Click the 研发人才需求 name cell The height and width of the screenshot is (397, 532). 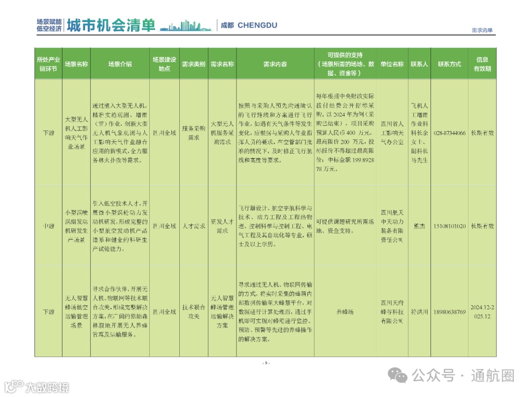click(222, 226)
